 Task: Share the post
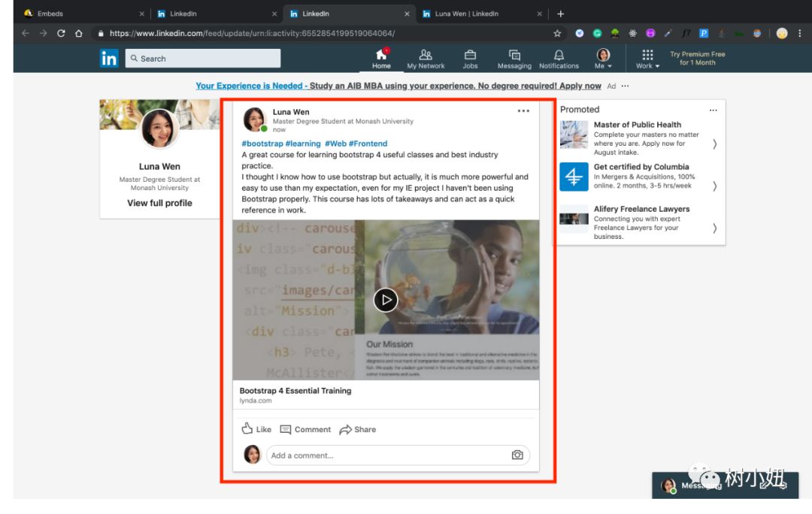click(x=358, y=429)
